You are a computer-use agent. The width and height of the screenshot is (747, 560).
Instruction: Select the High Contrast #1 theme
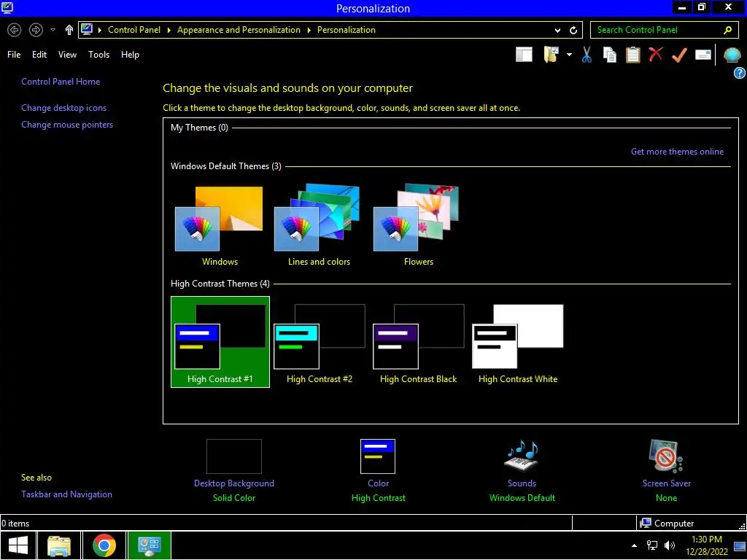(x=220, y=342)
